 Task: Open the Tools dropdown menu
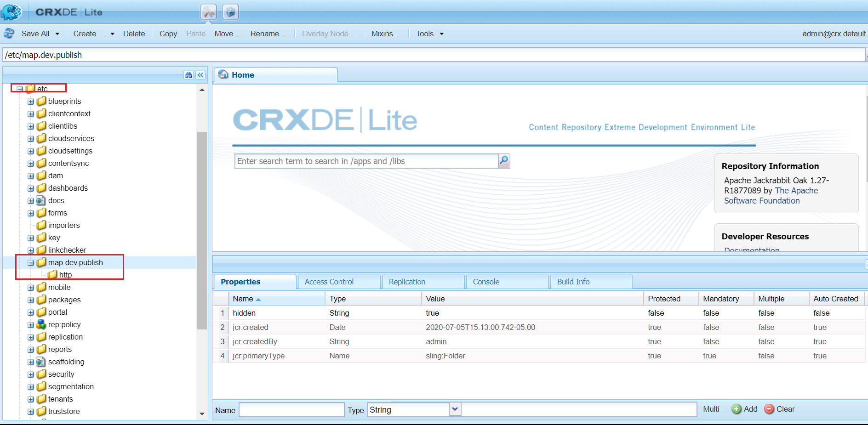429,34
